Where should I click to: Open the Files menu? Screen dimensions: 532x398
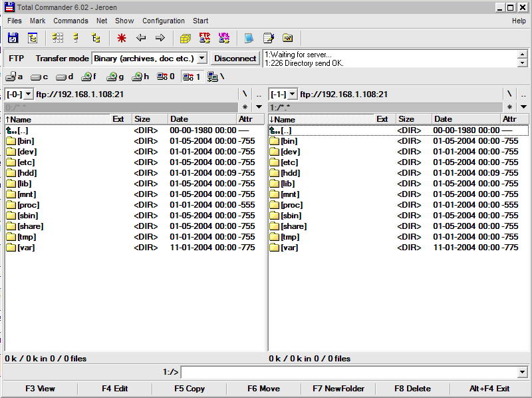tap(15, 21)
